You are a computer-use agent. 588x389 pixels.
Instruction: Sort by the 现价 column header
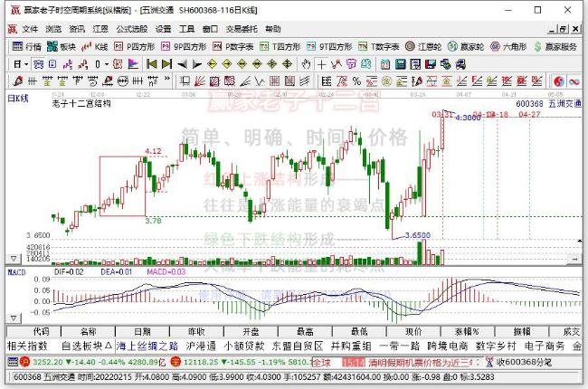point(413,332)
